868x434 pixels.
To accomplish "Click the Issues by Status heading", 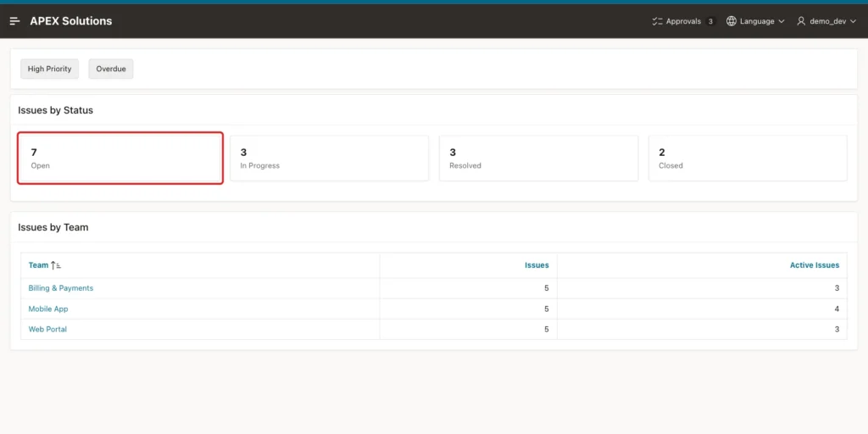I will [x=55, y=110].
